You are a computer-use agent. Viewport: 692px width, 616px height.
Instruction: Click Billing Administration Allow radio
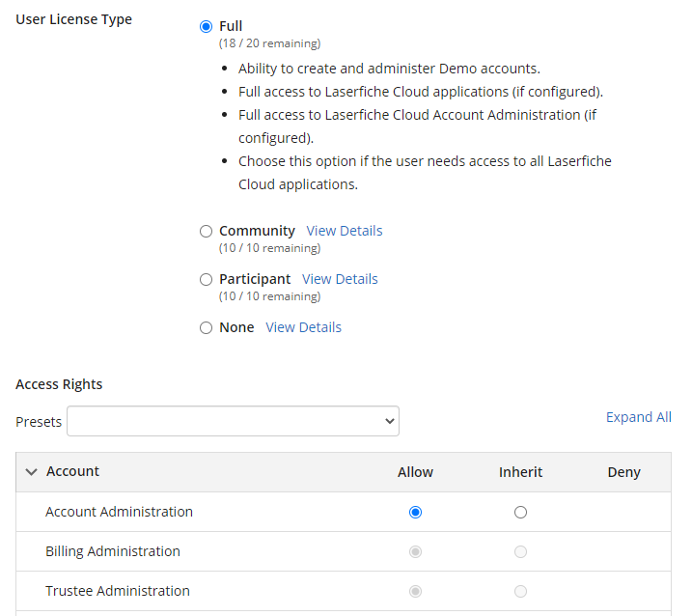tap(415, 552)
